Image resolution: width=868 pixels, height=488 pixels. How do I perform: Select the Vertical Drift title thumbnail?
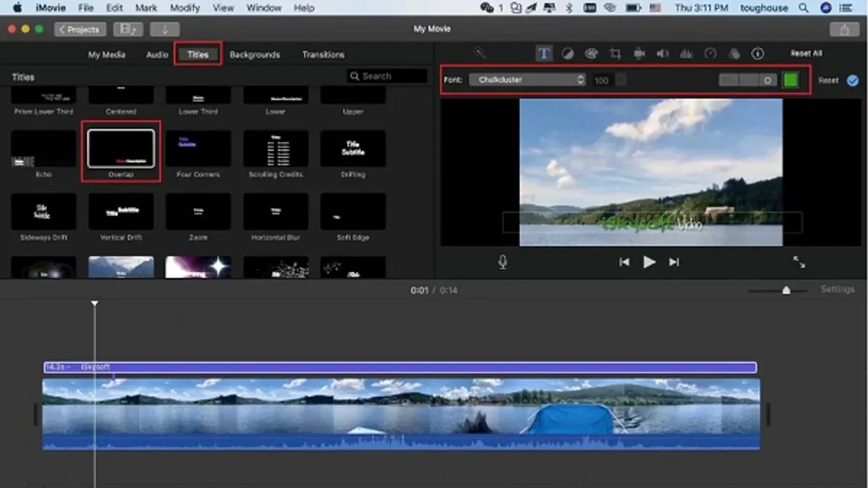(x=121, y=211)
